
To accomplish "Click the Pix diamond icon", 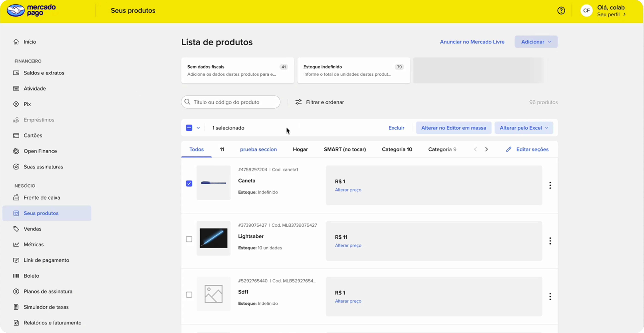I will tap(16, 104).
